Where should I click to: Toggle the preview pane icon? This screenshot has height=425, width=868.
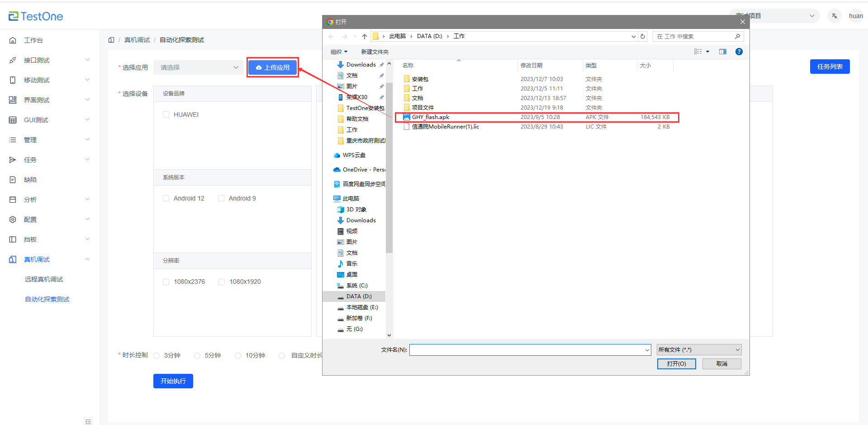[x=722, y=52]
